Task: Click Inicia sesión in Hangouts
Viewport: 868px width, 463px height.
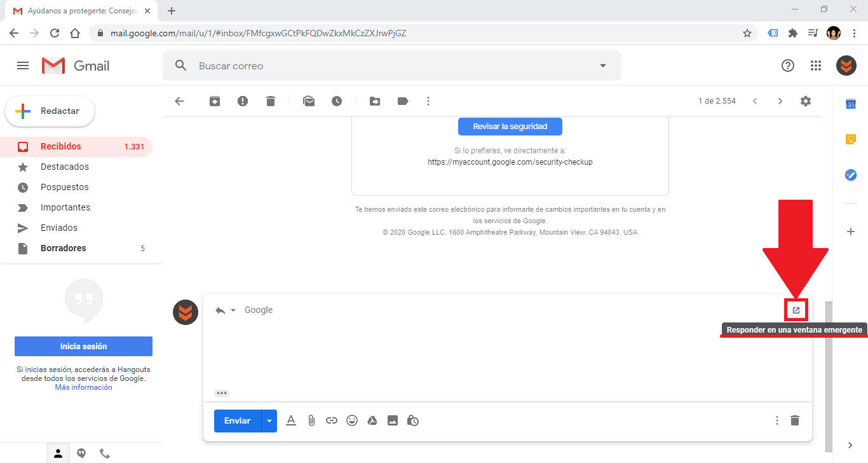Action: 83,347
